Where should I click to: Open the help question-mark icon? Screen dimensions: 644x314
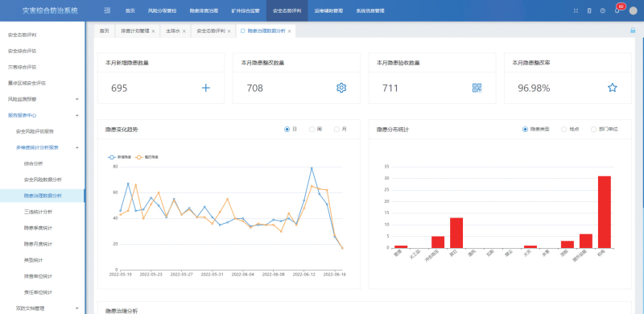pos(602,11)
